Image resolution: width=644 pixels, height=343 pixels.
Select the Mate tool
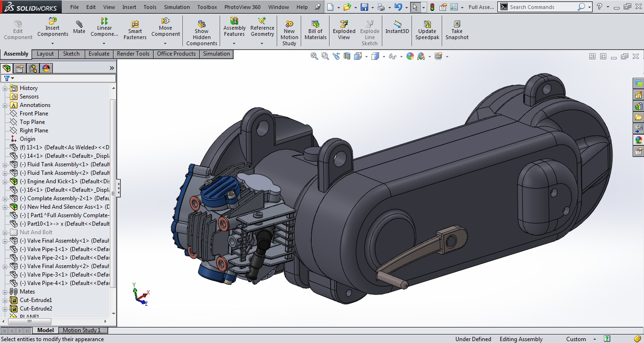click(79, 27)
